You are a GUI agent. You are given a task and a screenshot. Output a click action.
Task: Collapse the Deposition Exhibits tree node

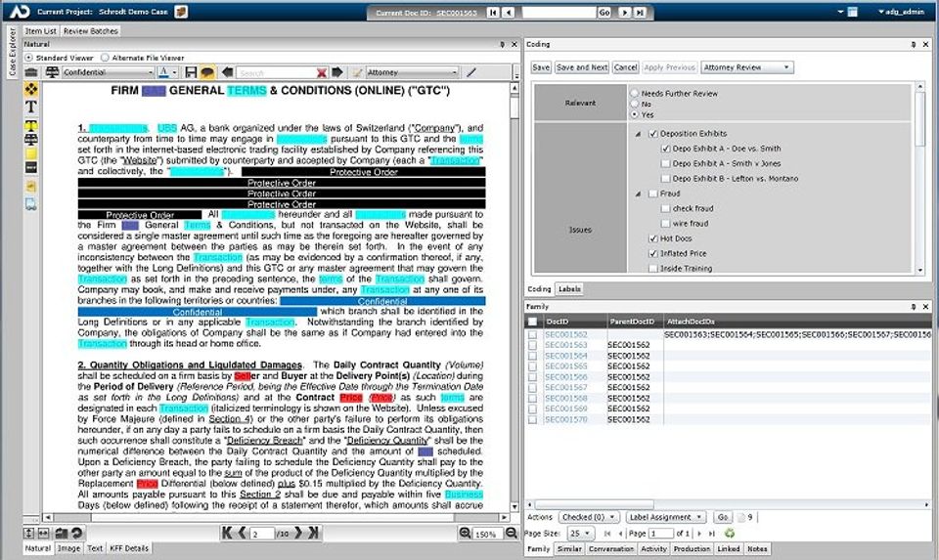[639, 134]
